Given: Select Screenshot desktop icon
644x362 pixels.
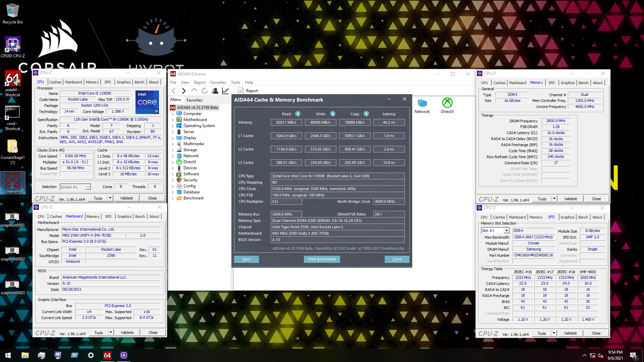Looking at the screenshot, I should click(13, 183).
